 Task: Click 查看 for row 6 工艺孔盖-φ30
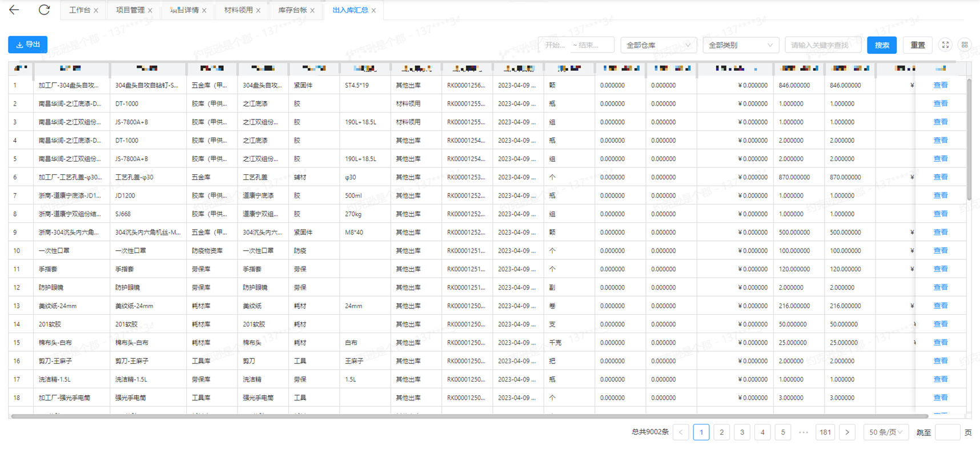(x=941, y=177)
